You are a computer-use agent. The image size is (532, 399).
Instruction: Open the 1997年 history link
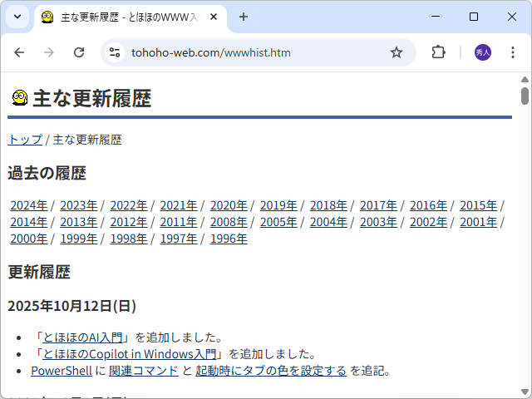(x=179, y=239)
